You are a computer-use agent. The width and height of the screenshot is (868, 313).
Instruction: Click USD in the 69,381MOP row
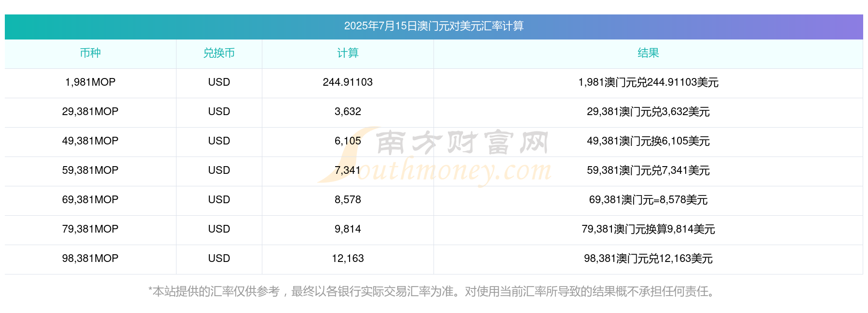(x=219, y=200)
